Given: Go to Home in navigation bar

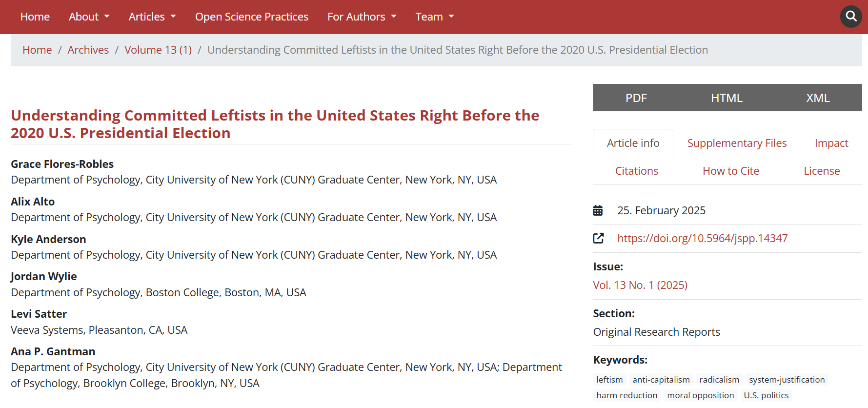Looking at the screenshot, I should pos(35,17).
